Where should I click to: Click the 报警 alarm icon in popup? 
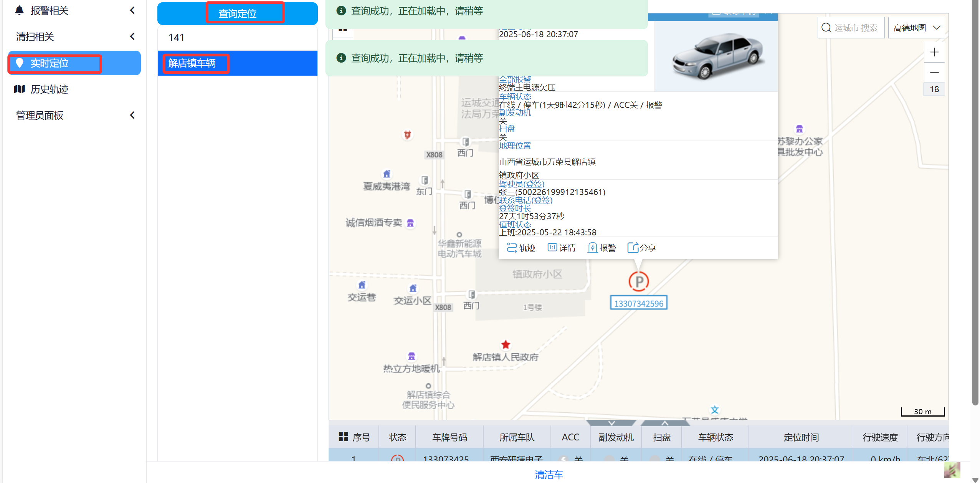pos(592,248)
